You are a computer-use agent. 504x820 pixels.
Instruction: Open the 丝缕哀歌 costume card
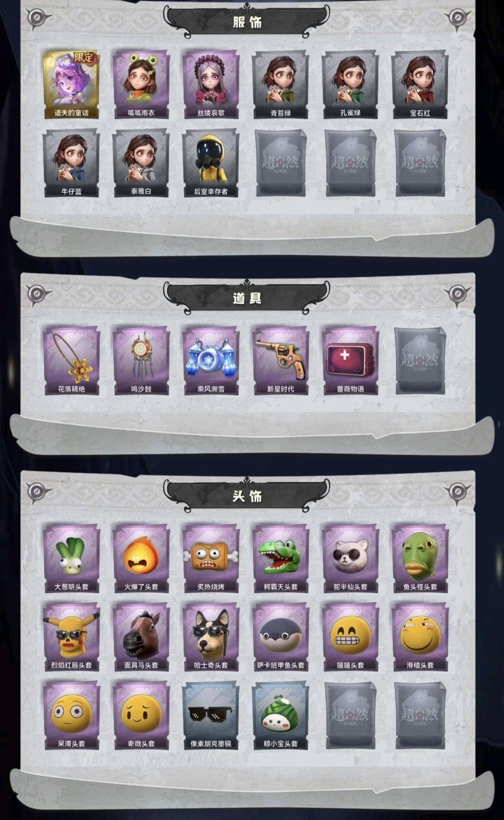(x=211, y=85)
